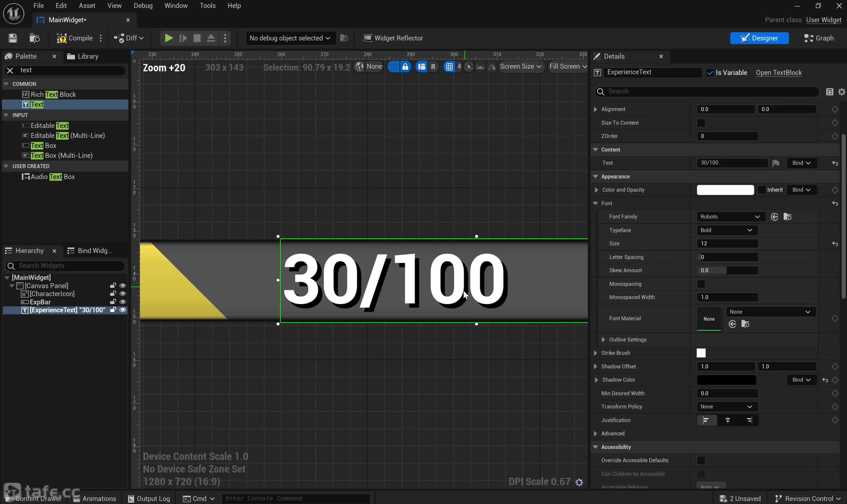The image size is (847, 504).
Task: Toggle Inherit color checkbox
Action: click(761, 190)
